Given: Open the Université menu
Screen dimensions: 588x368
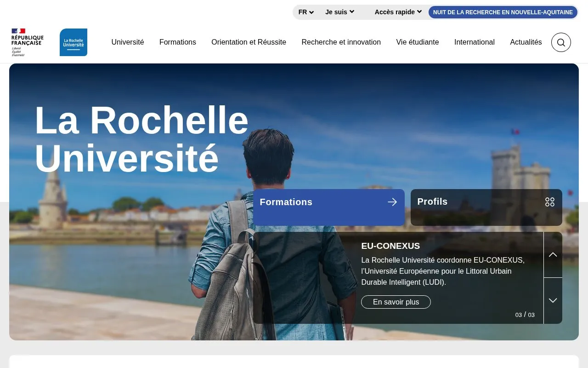Looking at the screenshot, I should click(128, 42).
